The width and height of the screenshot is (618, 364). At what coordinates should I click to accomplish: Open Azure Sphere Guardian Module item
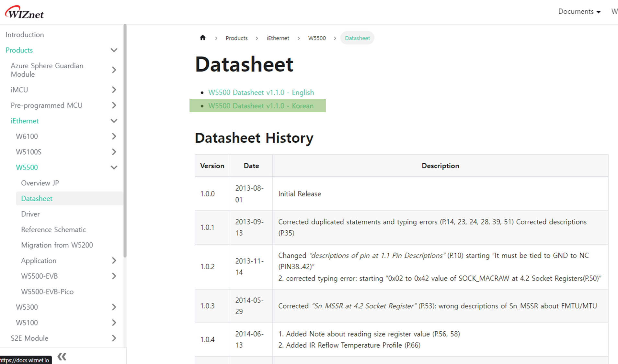(47, 70)
